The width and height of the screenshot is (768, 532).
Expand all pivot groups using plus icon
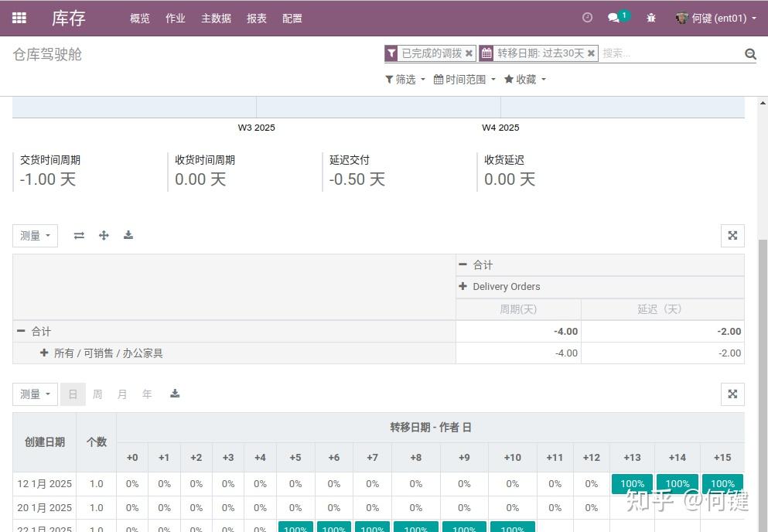click(104, 235)
